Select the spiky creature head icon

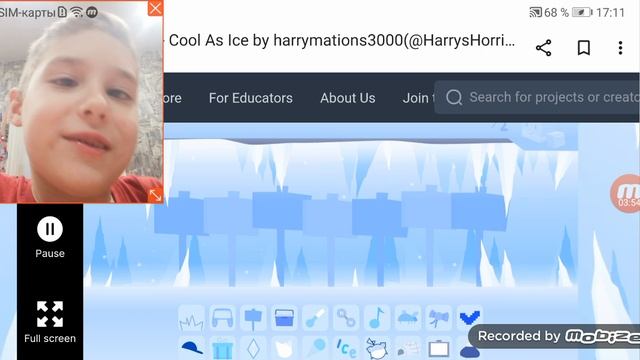377,348
